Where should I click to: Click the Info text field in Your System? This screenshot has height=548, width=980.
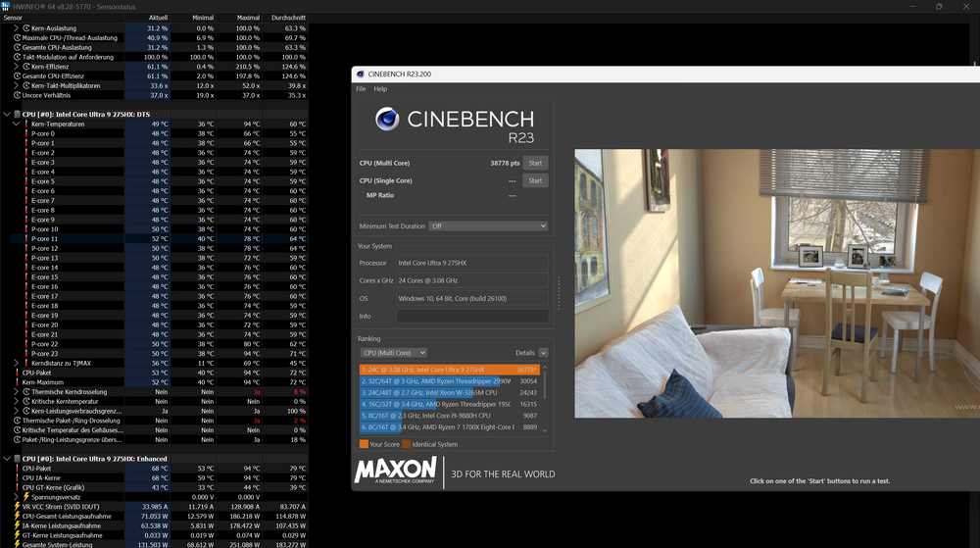tap(471, 316)
